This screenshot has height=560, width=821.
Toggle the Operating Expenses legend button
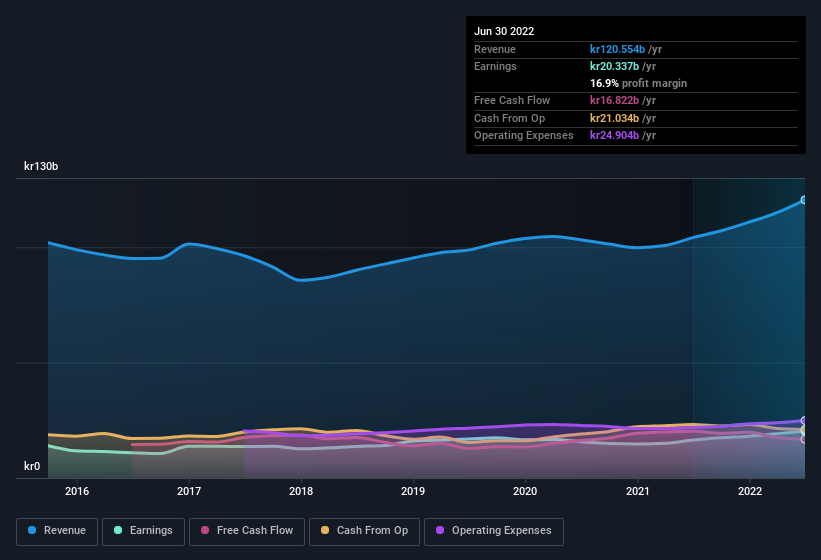click(x=494, y=531)
